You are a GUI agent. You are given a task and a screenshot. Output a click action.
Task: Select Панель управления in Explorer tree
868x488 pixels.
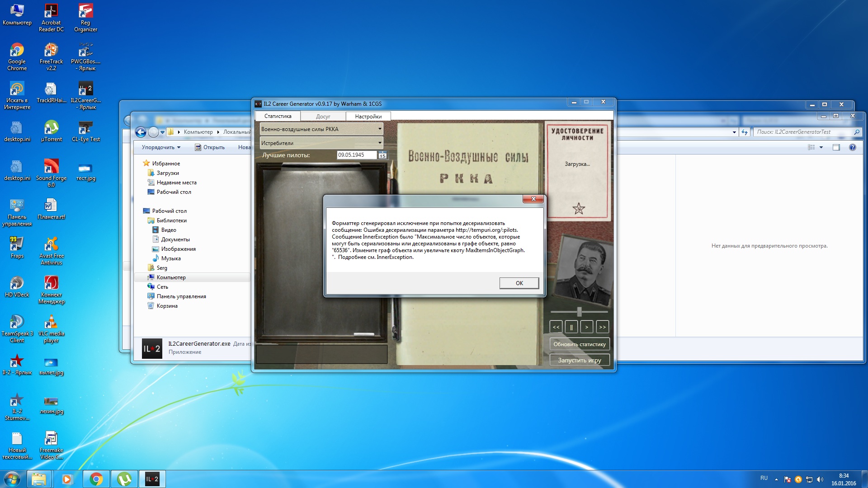177,296
